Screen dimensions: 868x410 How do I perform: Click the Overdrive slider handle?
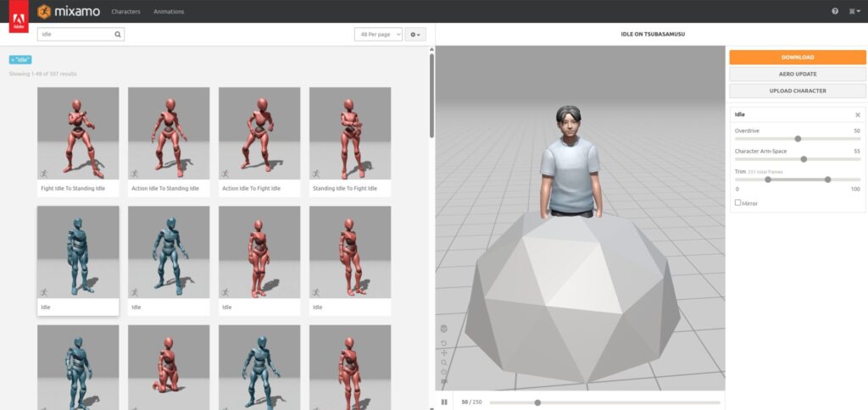point(798,139)
